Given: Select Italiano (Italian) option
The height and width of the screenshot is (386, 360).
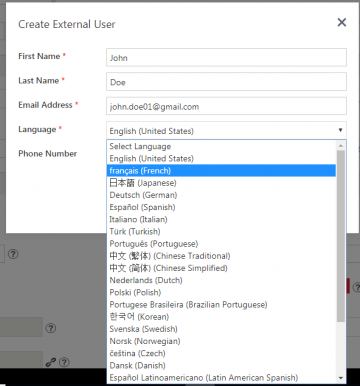Looking at the screenshot, I should click(x=221, y=219).
